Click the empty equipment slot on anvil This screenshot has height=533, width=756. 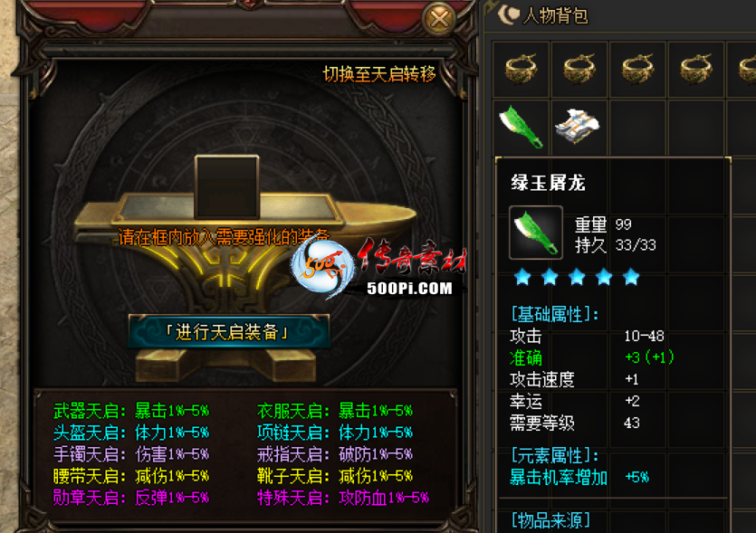point(226,187)
